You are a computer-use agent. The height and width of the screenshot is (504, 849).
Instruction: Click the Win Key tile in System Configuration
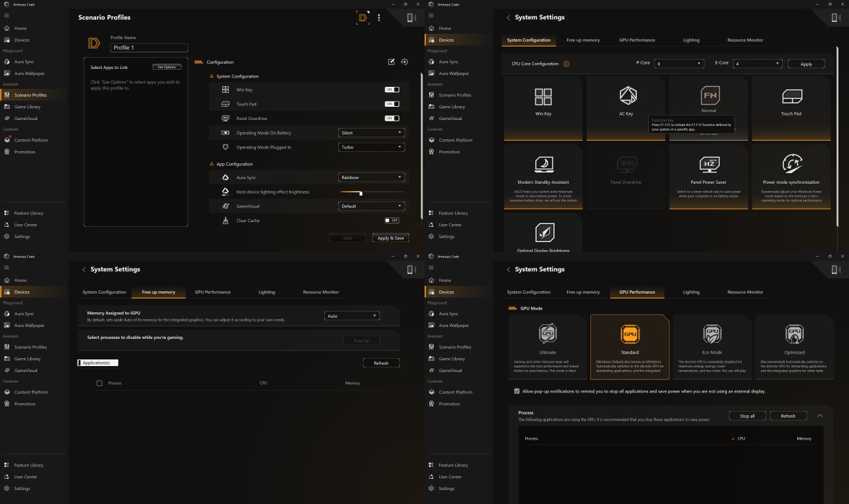click(543, 108)
